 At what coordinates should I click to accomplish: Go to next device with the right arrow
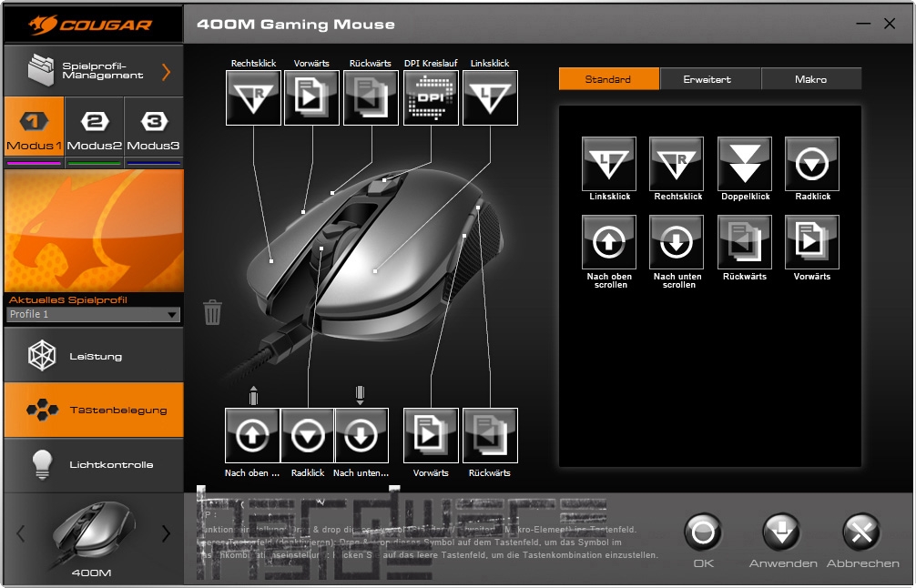(x=166, y=533)
